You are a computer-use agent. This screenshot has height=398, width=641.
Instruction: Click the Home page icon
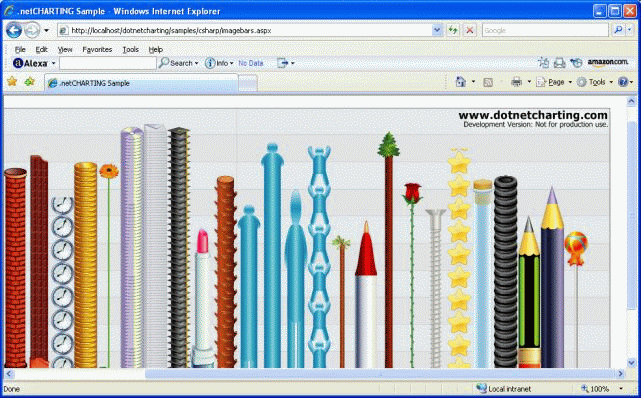click(461, 82)
